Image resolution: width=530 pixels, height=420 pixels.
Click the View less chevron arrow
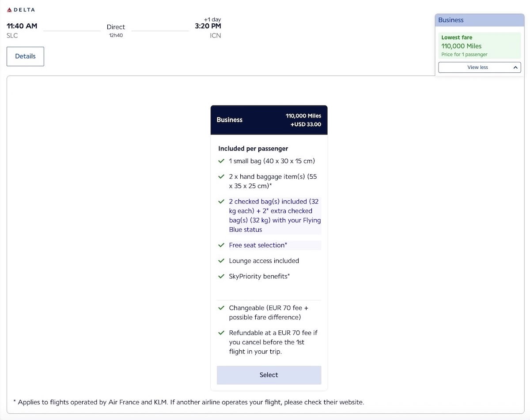tap(515, 67)
